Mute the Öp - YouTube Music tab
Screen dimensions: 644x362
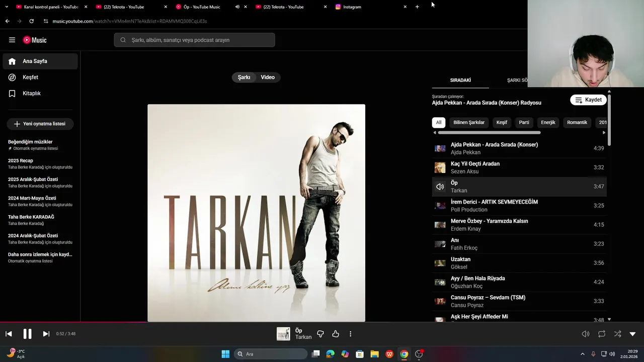click(237, 7)
